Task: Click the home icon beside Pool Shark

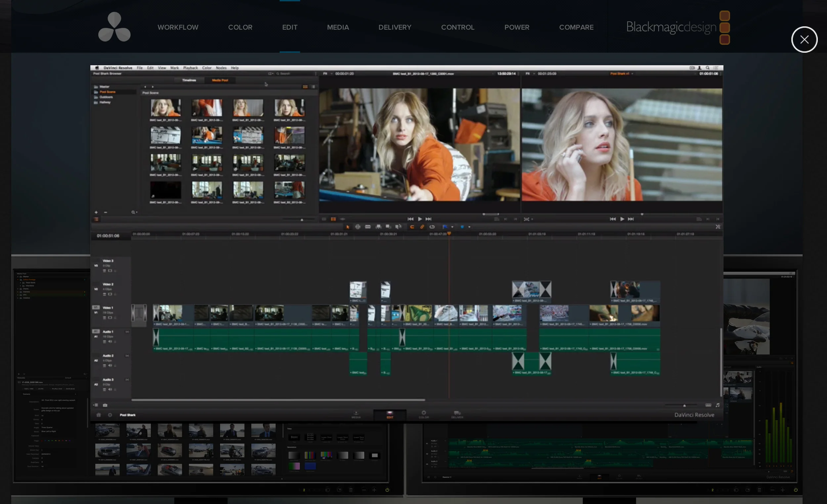Action: 98,415
